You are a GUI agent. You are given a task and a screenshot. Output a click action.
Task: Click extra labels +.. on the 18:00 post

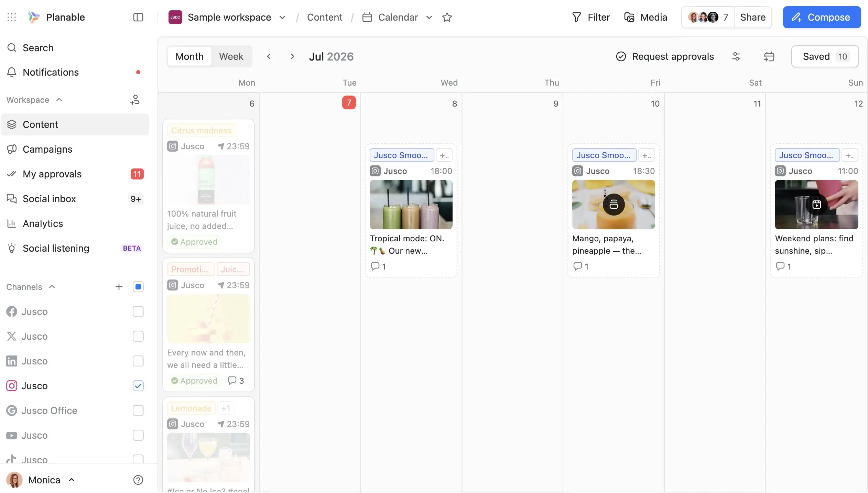coord(444,155)
